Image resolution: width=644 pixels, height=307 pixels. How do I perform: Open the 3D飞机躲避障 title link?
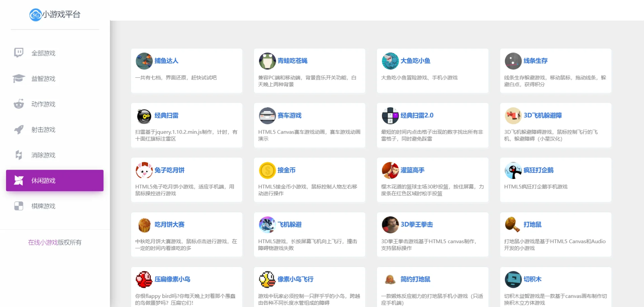(x=543, y=116)
